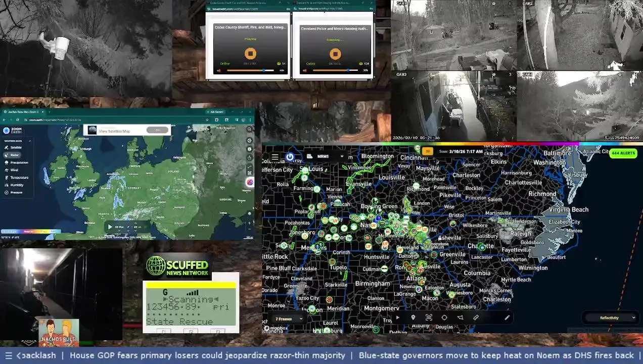Select the megaphone alert tool in radar toolbar
This screenshot has height=364, width=643.
[460, 317]
